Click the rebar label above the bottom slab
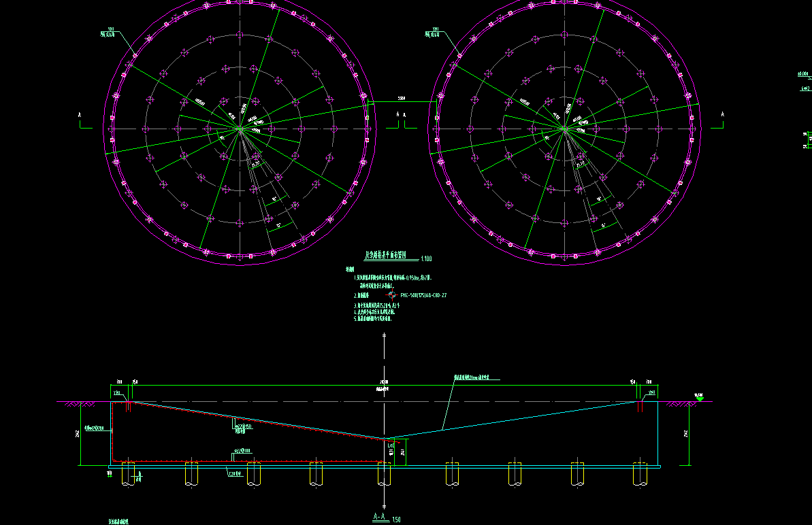 [x=242, y=451]
